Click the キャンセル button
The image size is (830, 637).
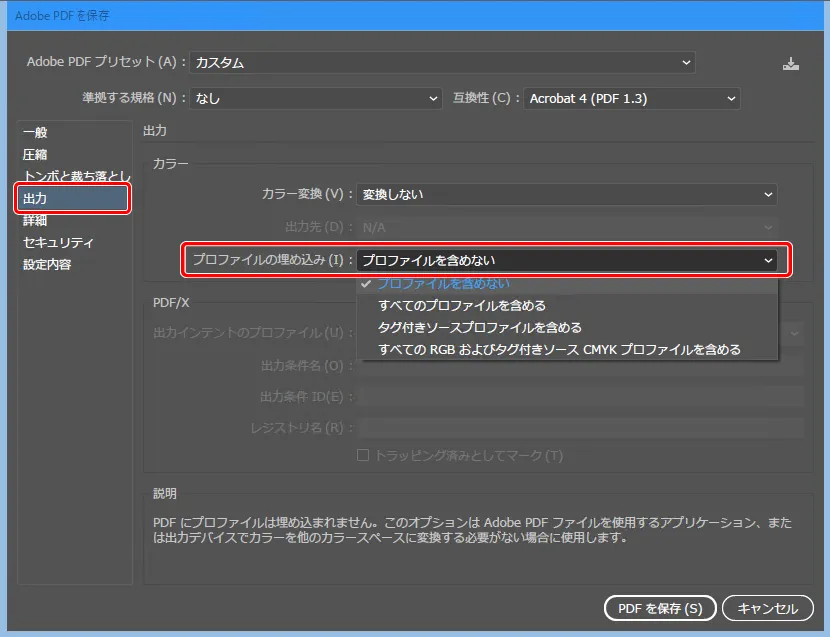point(767,608)
